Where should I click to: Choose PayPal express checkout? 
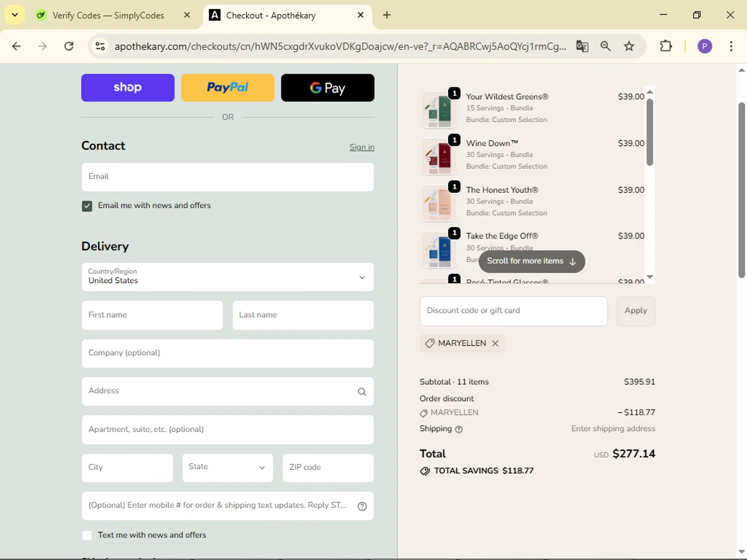(228, 88)
